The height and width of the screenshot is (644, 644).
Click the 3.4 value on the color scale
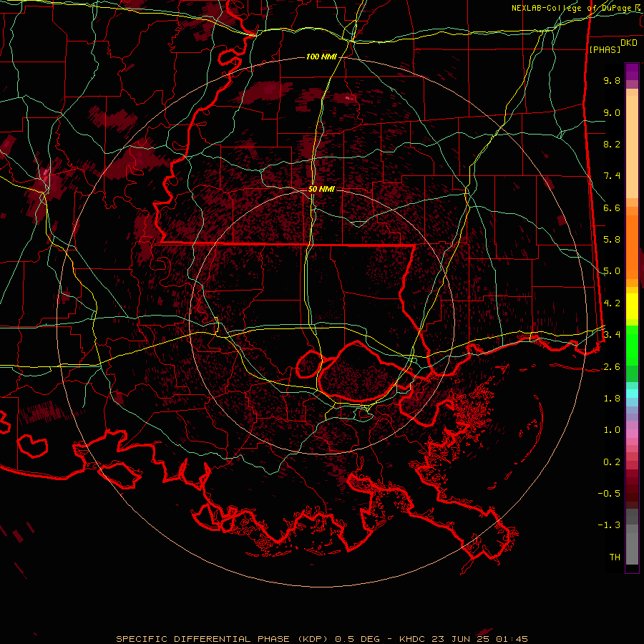[612, 335]
